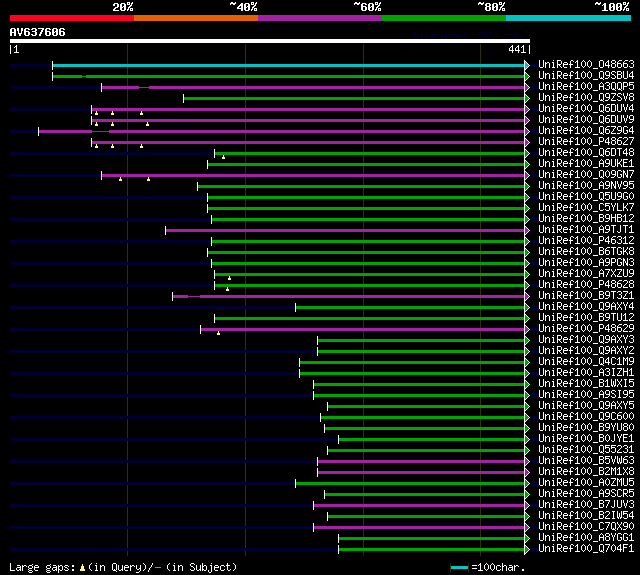Select the white AV637606 query sequence bar
Viewport: 640px width, 575px height.
(270, 41)
